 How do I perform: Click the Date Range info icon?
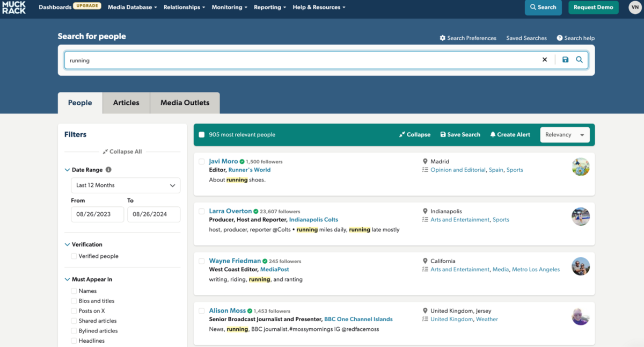click(x=108, y=170)
